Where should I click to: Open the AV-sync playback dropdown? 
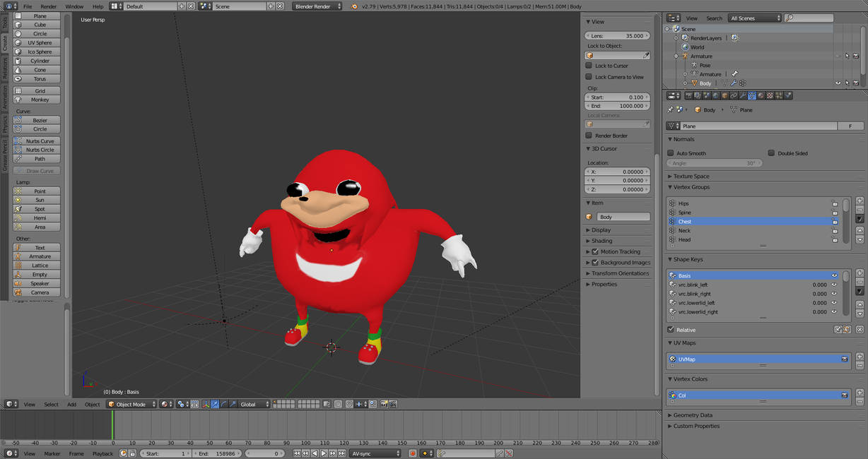point(375,453)
